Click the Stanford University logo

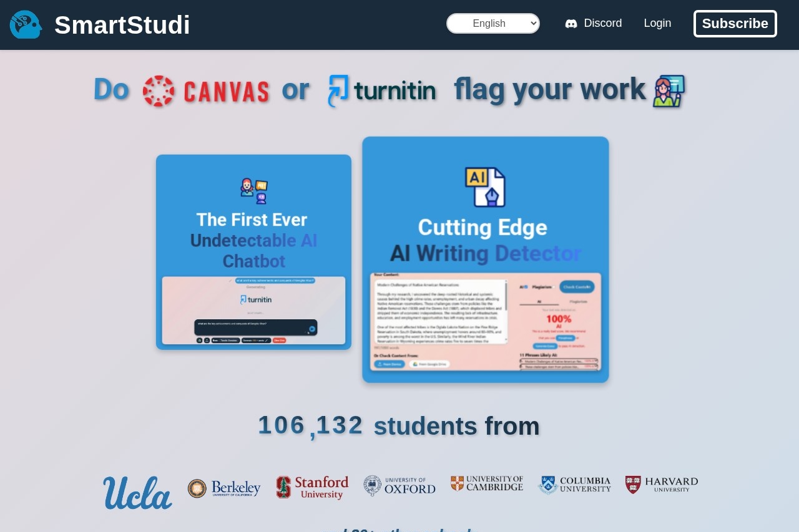pyautogui.click(x=312, y=487)
